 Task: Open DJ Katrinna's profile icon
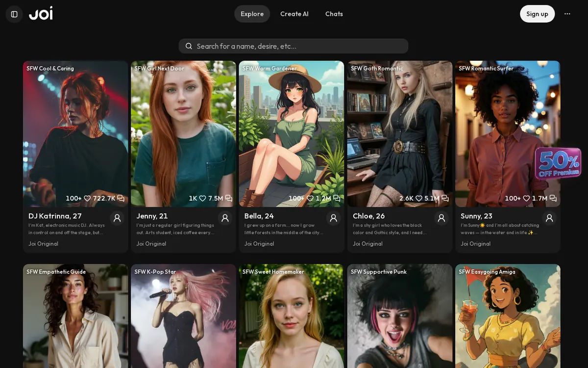click(117, 218)
